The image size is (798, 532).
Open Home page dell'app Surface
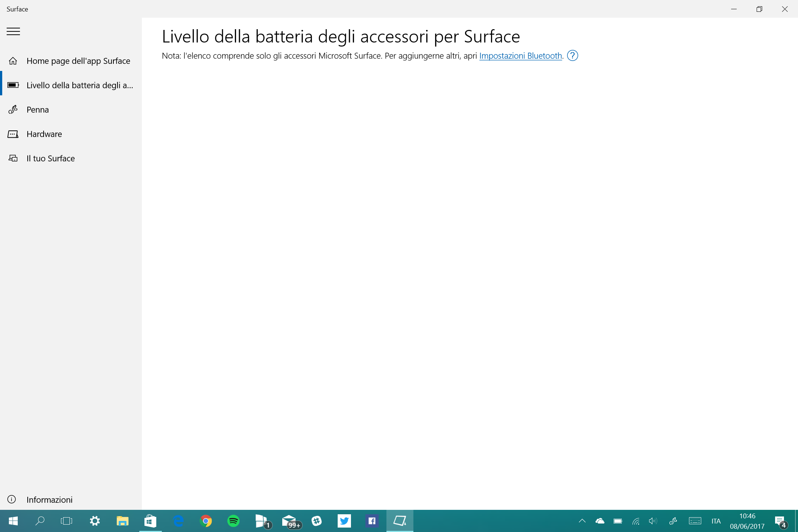tap(71, 61)
